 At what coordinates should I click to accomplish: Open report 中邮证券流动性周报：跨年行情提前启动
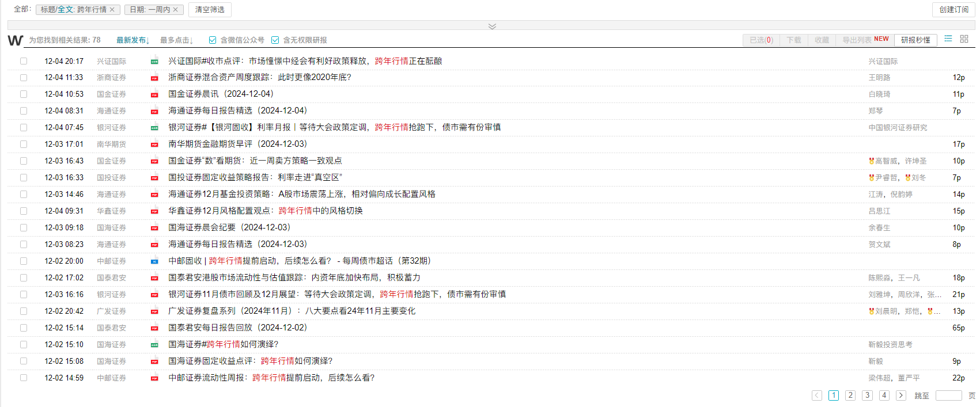coord(271,378)
